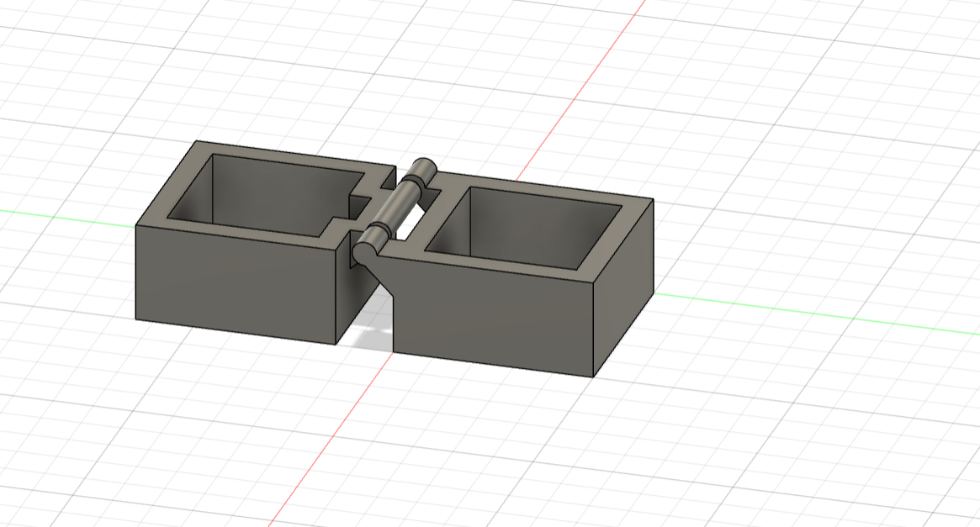Select the front face of left box
Image resolution: width=980 pixels, height=527 pixels.
click(236, 285)
